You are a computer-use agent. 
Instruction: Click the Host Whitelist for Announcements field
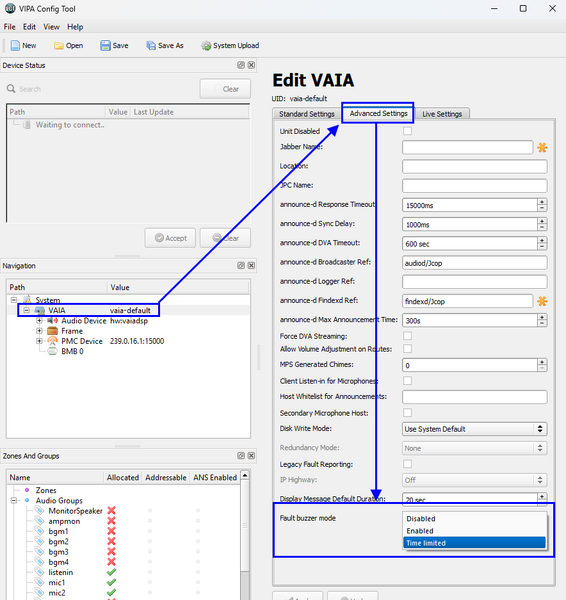[x=475, y=397]
